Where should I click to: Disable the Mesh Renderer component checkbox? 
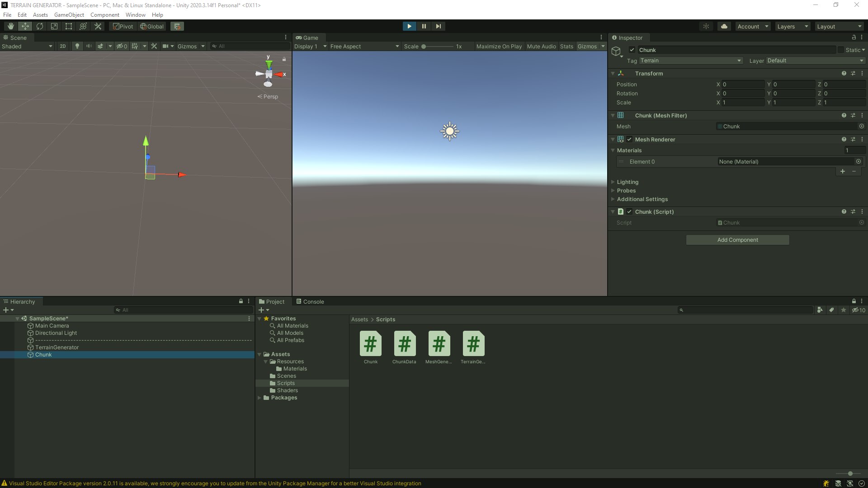[629, 140]
